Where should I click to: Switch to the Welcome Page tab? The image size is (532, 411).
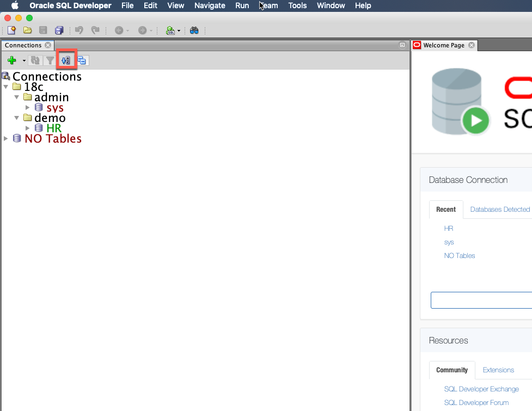tap(444, 45)
